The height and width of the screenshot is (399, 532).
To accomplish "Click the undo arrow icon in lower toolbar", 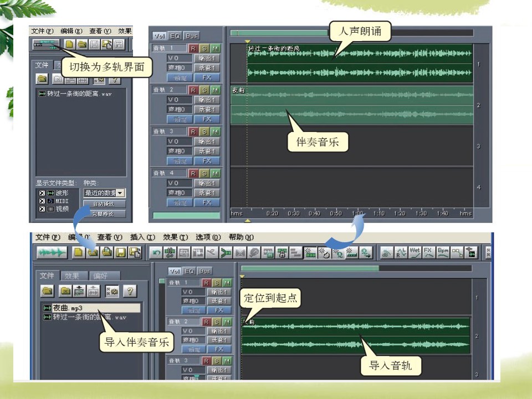I will click(x=156, y=253).
